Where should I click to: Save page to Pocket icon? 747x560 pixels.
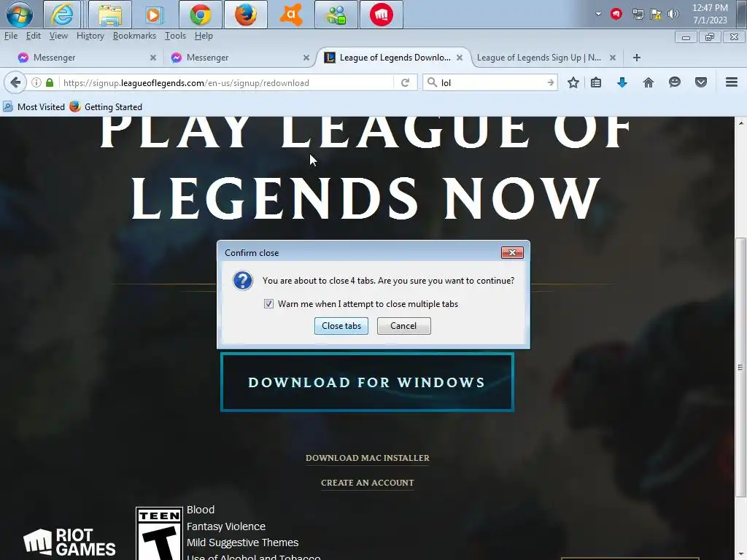coord(700,82)
